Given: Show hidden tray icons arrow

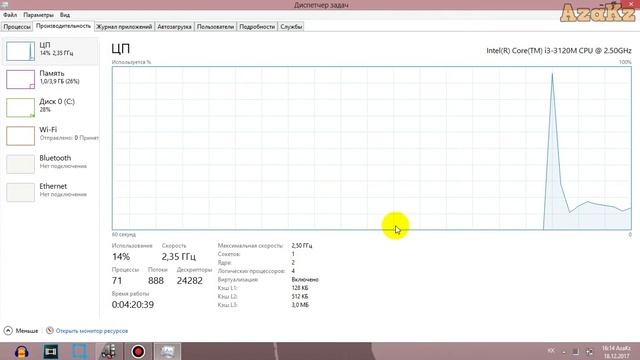Looking at the screenshot, I should tap(564, 351).
